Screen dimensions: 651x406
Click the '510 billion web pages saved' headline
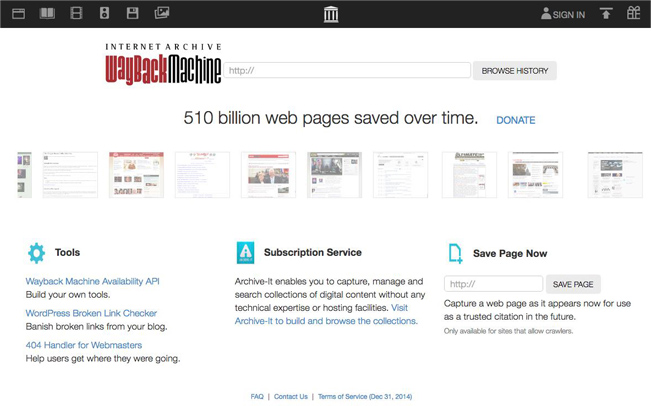coord(331,118)
